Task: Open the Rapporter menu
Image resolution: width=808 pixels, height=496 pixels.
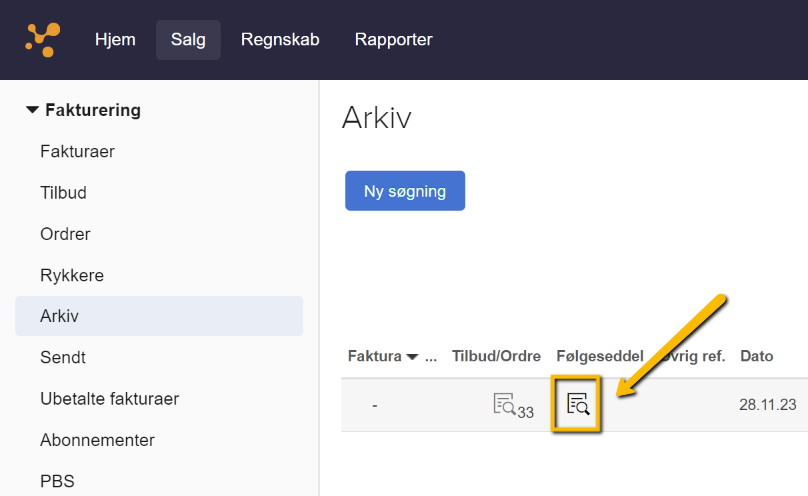Action: click(393, 40)
